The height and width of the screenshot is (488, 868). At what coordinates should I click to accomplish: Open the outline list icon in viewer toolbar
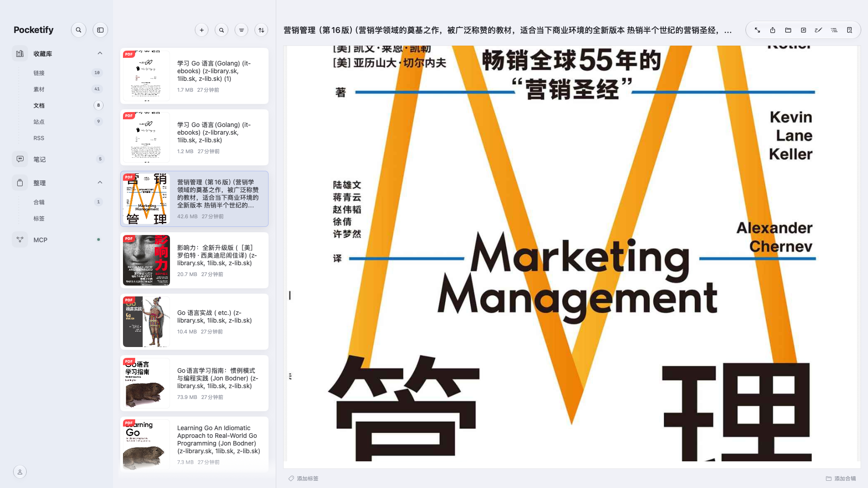[834, 30]
